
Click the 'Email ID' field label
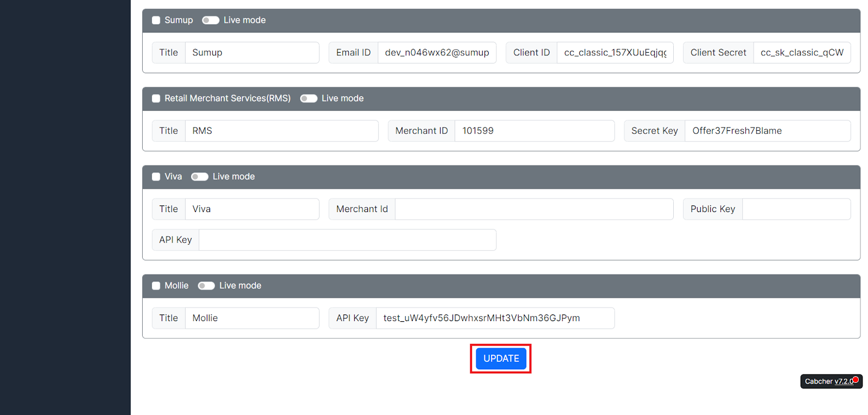[353, 53]
